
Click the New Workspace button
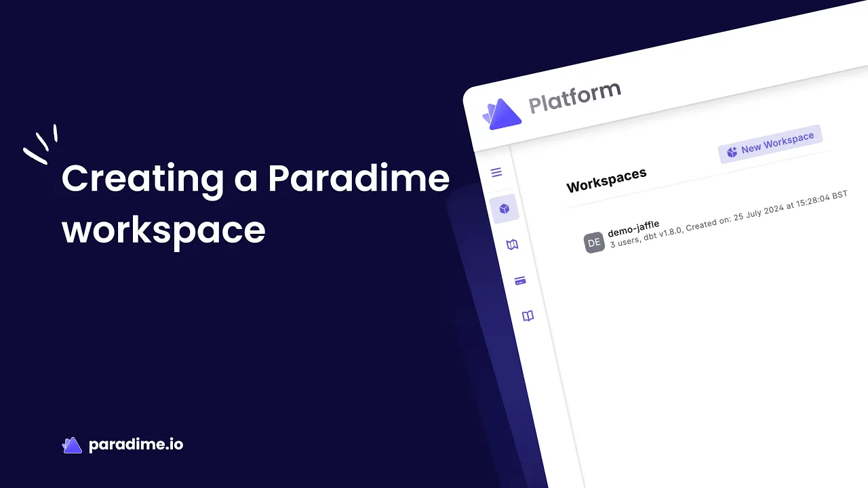[x=770, y=144]
